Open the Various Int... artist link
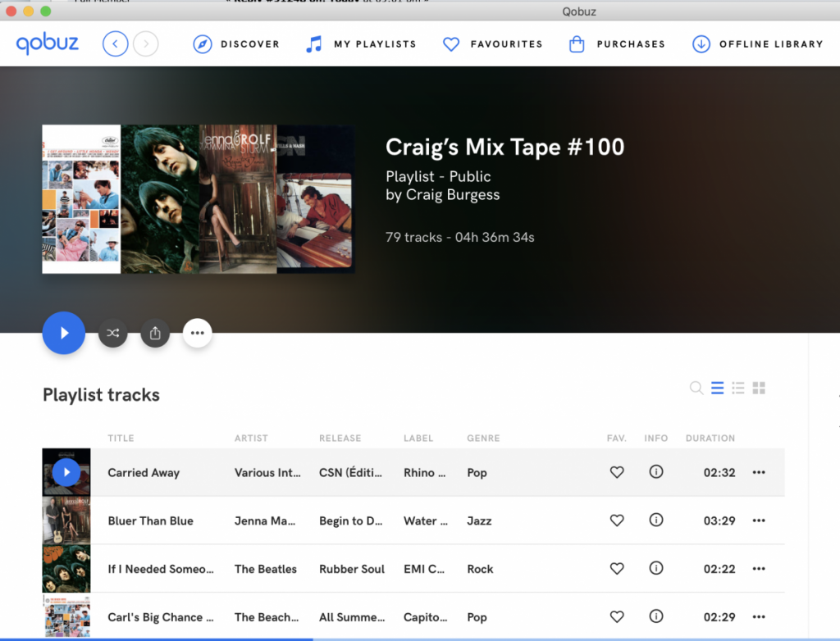The height and width of the screenshot is (641, 840). 267,472
